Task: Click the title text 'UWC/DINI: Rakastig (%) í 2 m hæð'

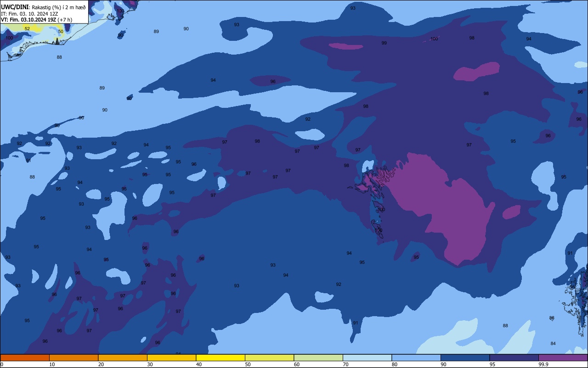Action: [x=43, y=7]
